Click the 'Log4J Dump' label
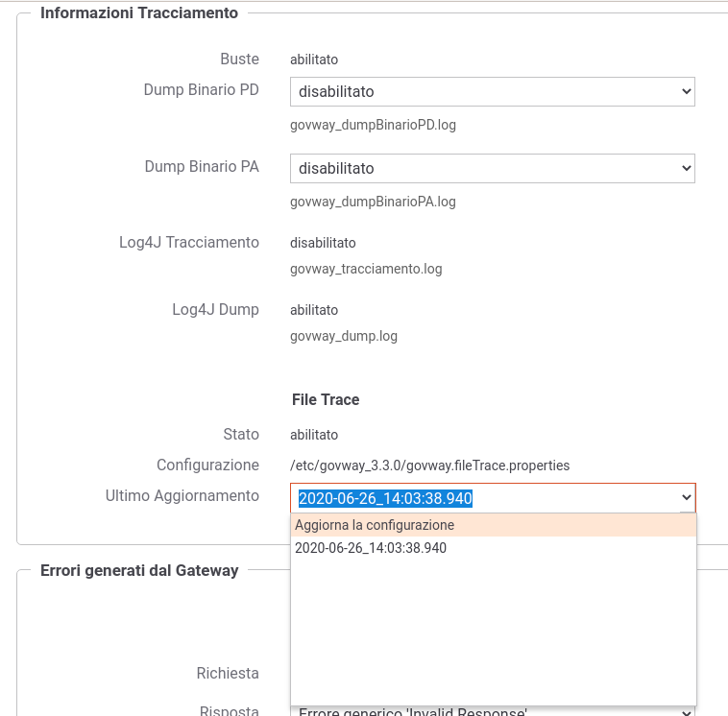 pyautogui.click(x=215, y=309)
